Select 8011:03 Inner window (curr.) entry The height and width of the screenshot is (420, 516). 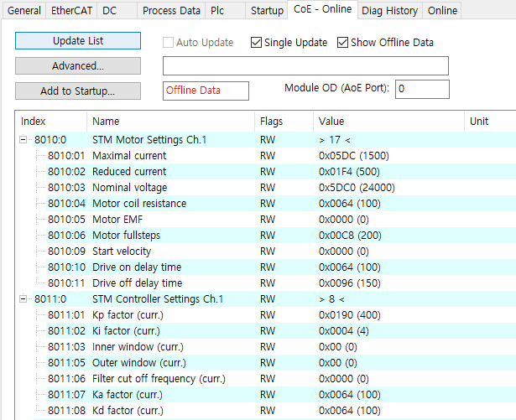pyautogui.click(x=281, y=347)
